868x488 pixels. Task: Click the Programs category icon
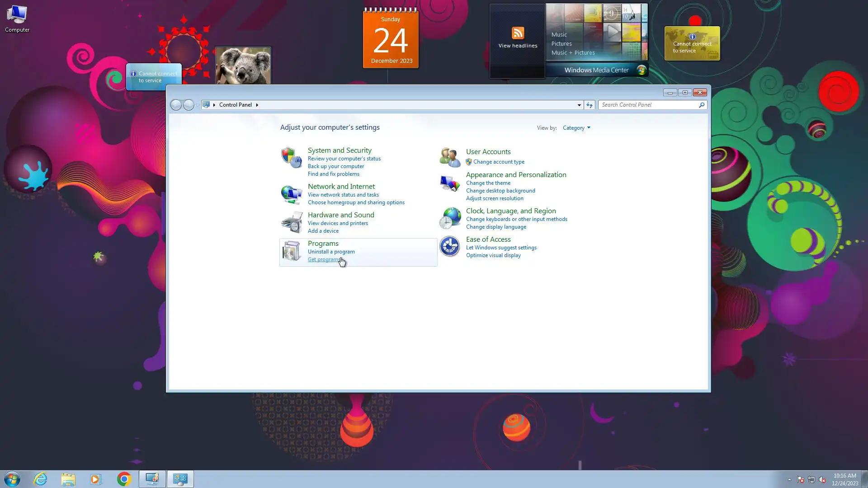(x=291, y=251)
